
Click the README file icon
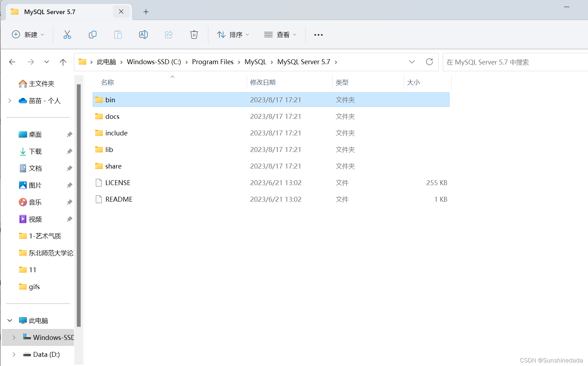pos(99,199)
